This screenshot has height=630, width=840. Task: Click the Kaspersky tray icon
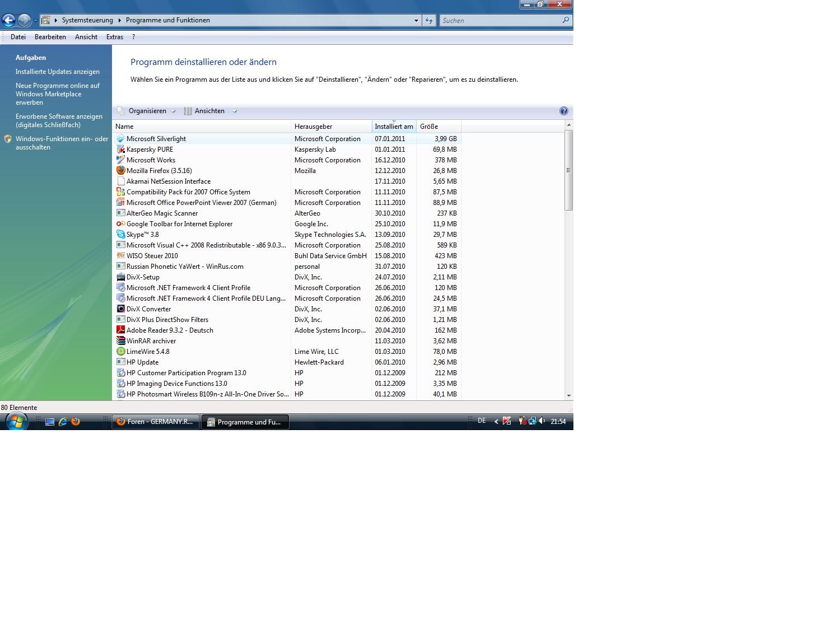click(x=507, y=421)
